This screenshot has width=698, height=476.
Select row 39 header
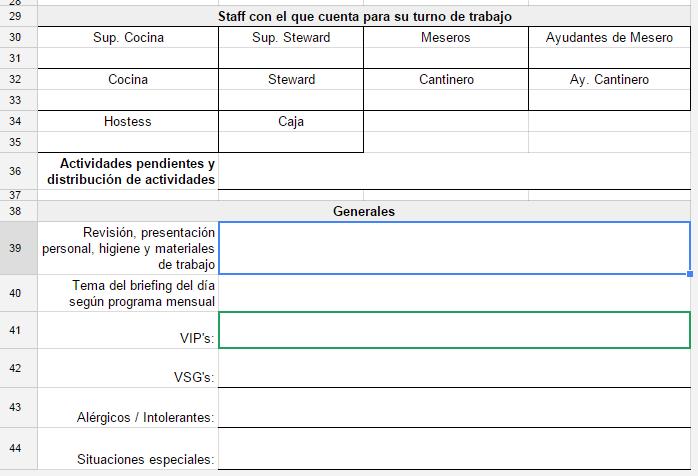pyautogui.click(x=15, y=248)
